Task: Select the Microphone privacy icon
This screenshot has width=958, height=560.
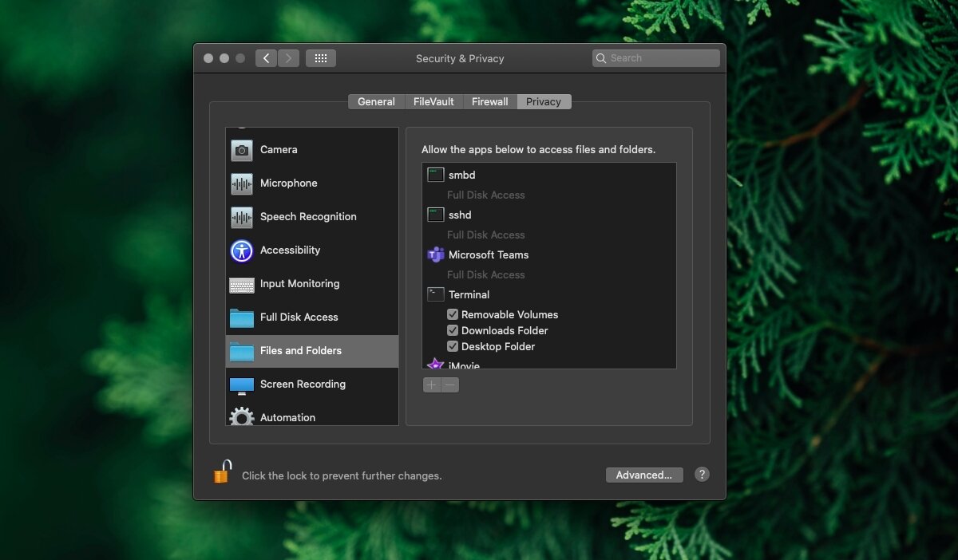Action: coord(242,183)
